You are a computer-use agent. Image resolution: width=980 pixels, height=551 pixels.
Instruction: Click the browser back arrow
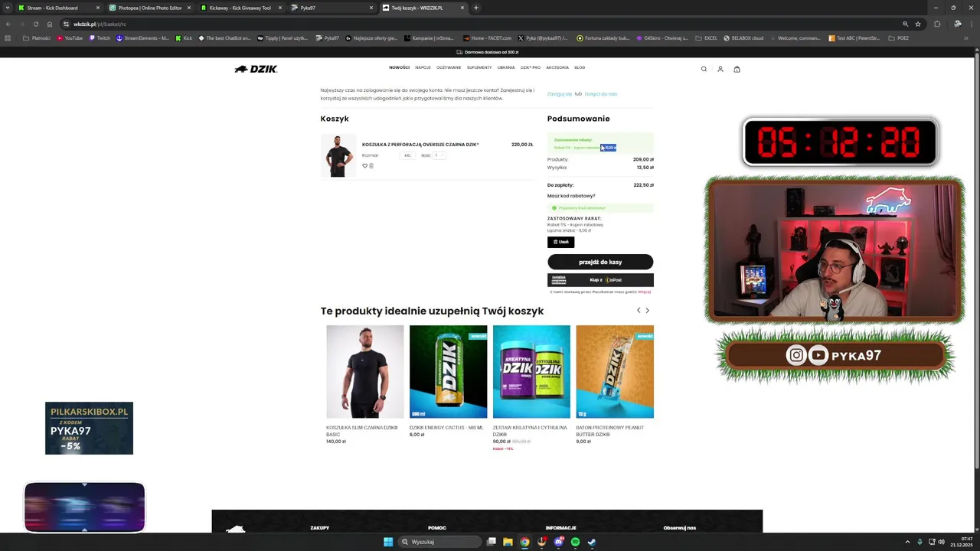(x=8, y=24)
